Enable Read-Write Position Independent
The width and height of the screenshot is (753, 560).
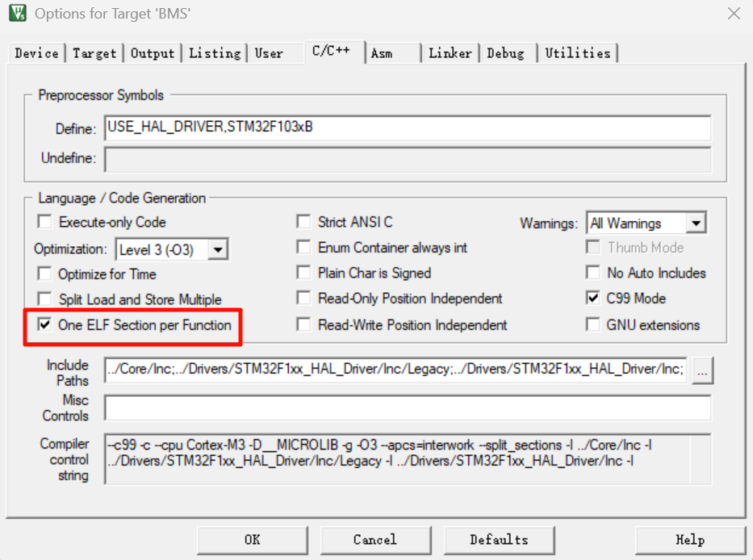click(303, 324)
